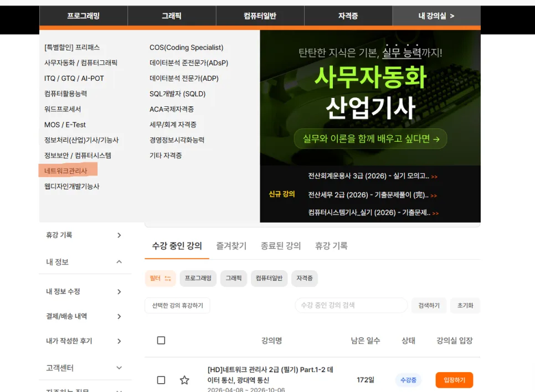Filter lectures by 컴퓨터일반 chip
Image resolution: width=535 pixels, height=392 pixels.
click(x=269, y=278)
